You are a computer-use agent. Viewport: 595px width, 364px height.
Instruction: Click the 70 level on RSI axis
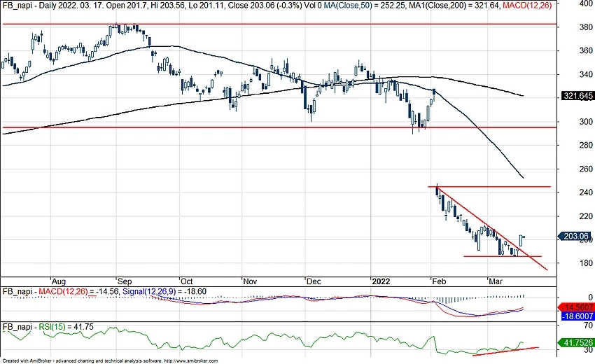click(x=588, y=325)
